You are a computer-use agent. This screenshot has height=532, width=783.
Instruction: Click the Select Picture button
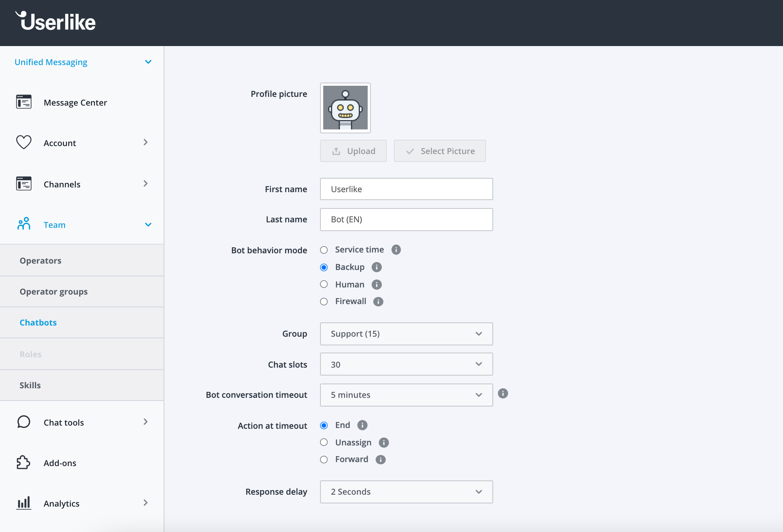tap(440, 151)
